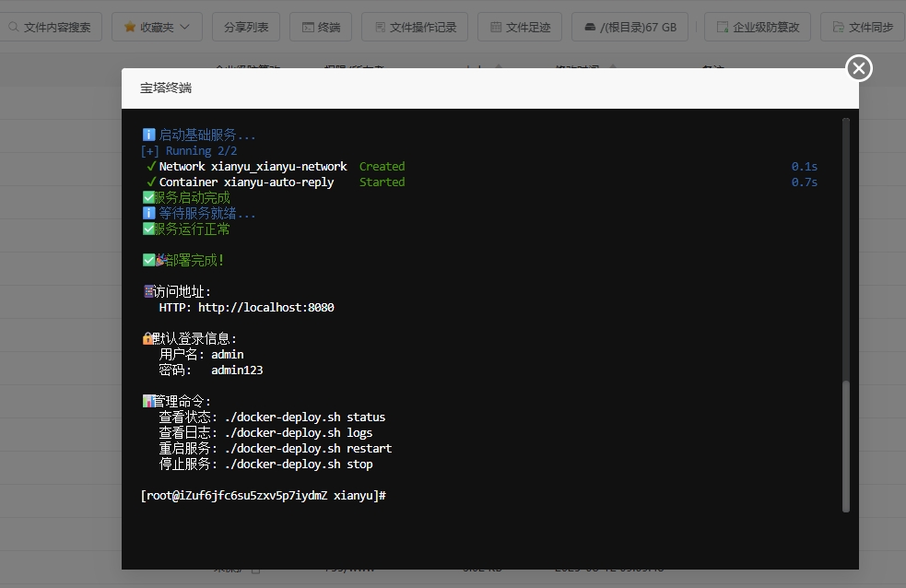Screen dimensions: 906x588
Task: Click the '启动基础服务...' line
Action: (x=199, y=135)
